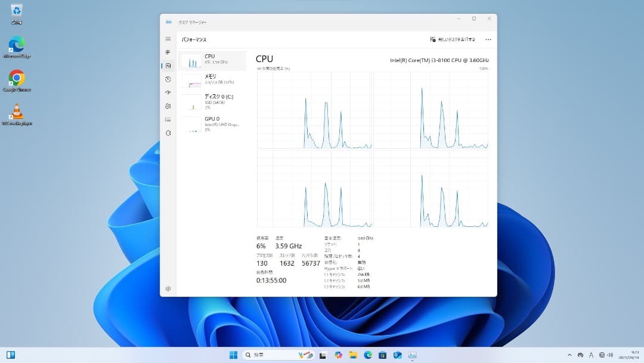
Task: Open the Services view in the sidebar
Action: click(168, 133)
